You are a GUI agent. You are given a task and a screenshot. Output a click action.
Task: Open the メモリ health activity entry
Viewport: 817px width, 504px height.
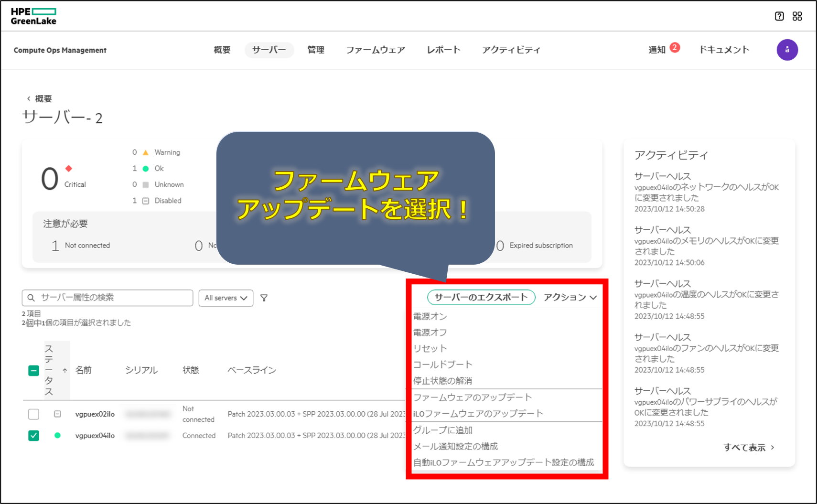point(707,246)
